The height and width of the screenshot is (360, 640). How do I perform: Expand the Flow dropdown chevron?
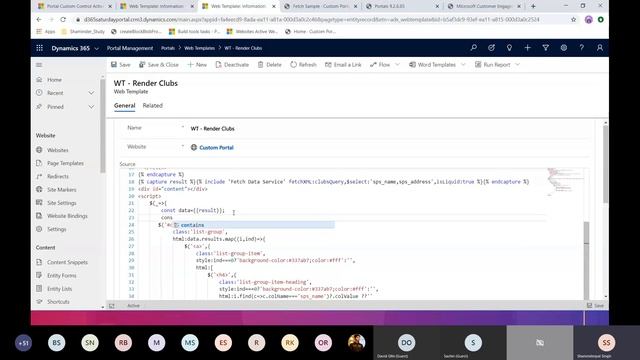pyautogui.click(x=398, y=64)
